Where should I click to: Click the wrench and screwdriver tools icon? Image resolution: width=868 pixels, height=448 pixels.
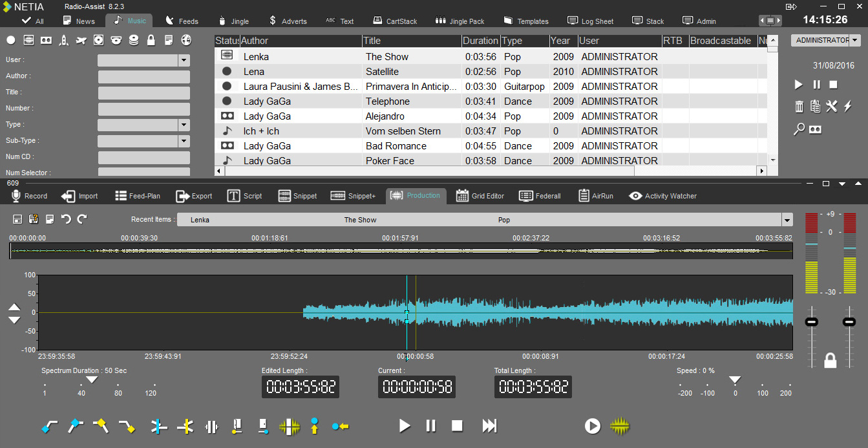pos(831,107)
